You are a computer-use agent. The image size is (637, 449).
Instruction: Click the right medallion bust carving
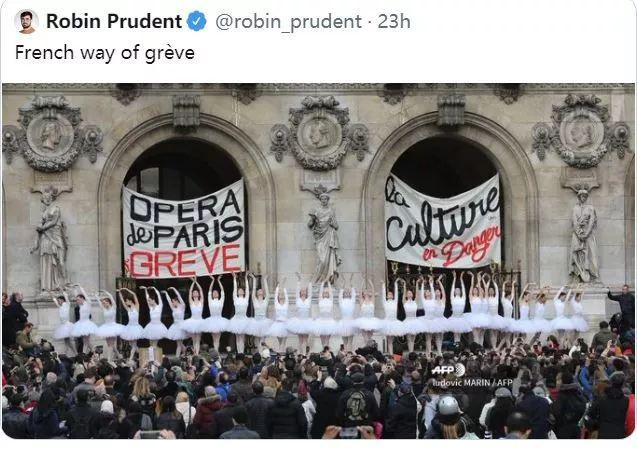point(582,132)
